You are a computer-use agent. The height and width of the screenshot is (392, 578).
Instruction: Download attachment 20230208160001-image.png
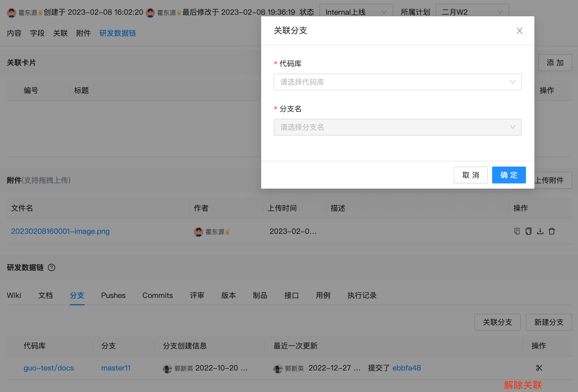pos(540,231)
